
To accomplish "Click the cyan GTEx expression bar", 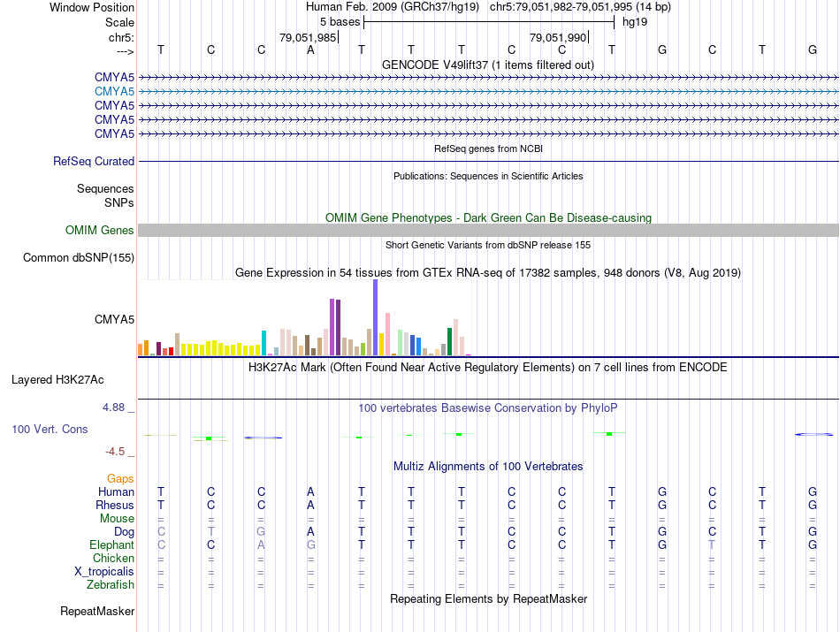I will [263, 343].
